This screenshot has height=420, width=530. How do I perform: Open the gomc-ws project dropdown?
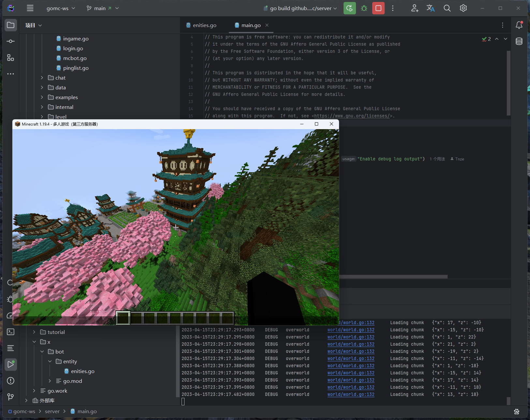click(x=61, y=8)
